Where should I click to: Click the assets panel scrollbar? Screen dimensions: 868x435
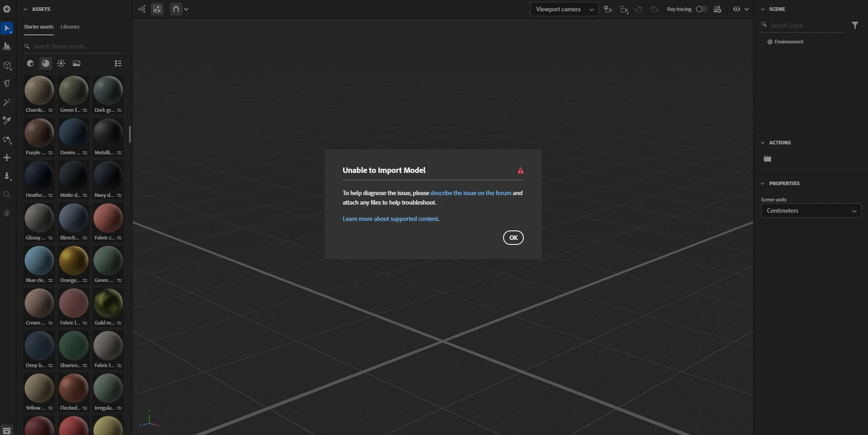tap(130, 134)
